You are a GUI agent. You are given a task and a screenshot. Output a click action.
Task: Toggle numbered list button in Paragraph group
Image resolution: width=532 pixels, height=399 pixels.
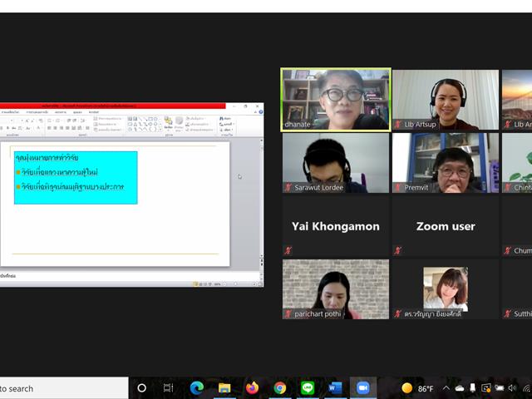[59, 121]
